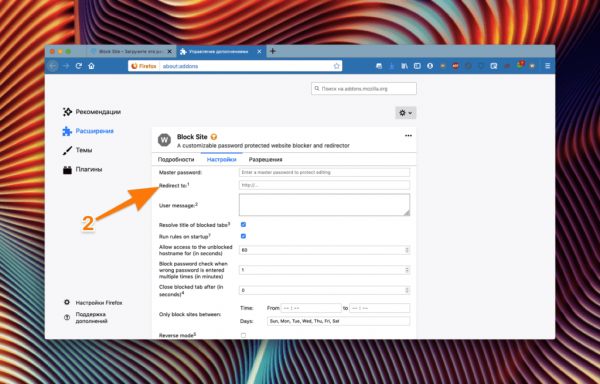
Task: Toggle Resolve title of blocked tabs checkbox
Action: [x=243, y=225]
